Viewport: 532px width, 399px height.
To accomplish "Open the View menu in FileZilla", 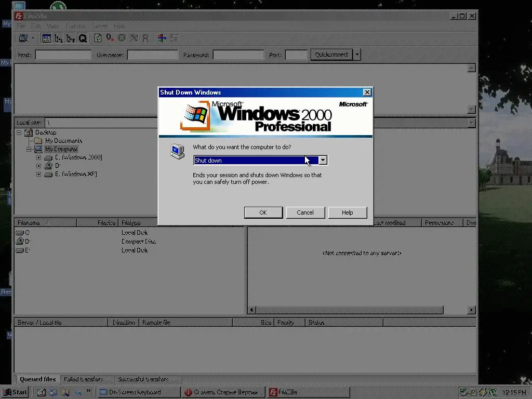I will (x=52, y=26).
